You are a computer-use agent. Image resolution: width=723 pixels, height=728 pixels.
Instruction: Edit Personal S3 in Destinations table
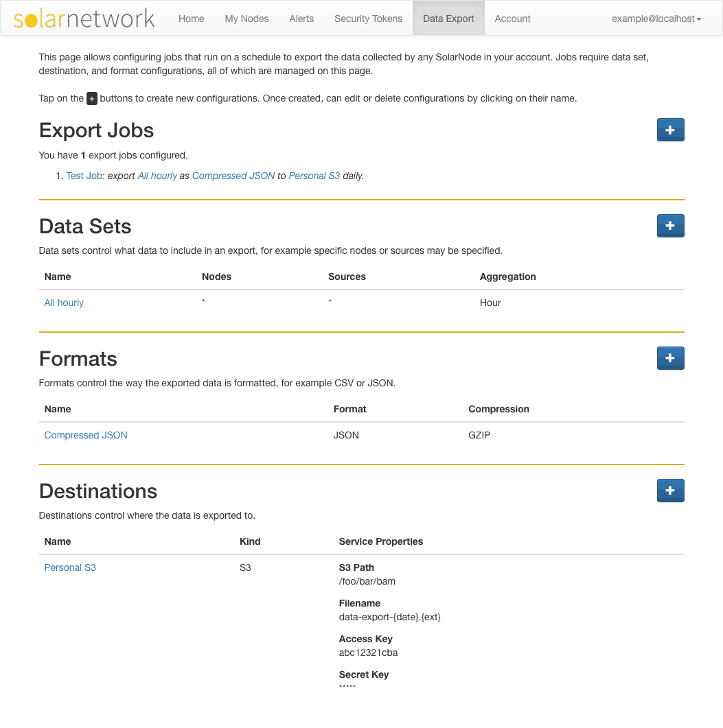(x=70, y=567)
